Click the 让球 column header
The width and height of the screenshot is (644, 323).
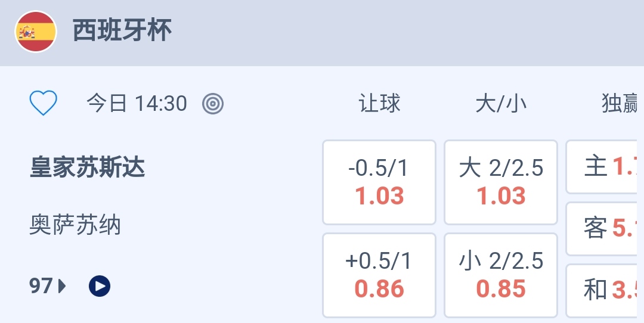point(379,104)
